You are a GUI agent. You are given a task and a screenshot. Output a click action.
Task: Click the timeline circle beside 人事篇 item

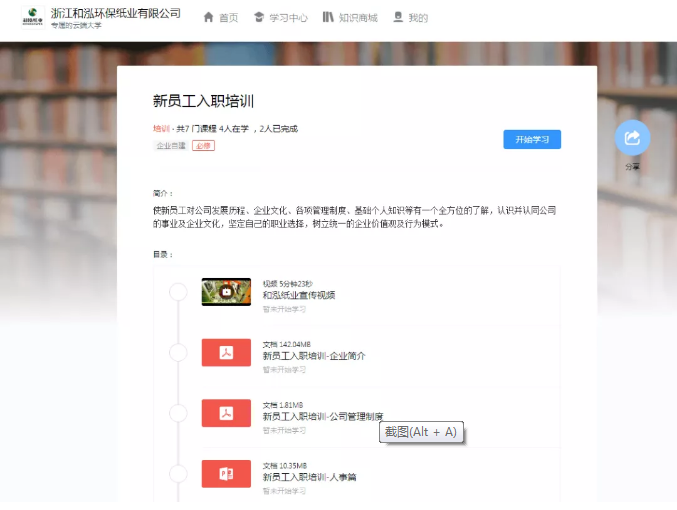point(178,473)
